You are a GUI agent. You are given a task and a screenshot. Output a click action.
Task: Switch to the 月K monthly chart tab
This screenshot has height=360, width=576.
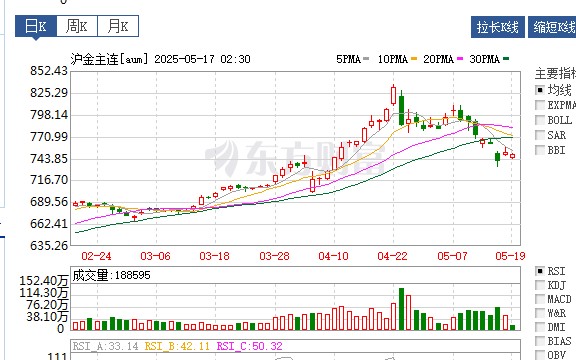(x=118, y=26)
